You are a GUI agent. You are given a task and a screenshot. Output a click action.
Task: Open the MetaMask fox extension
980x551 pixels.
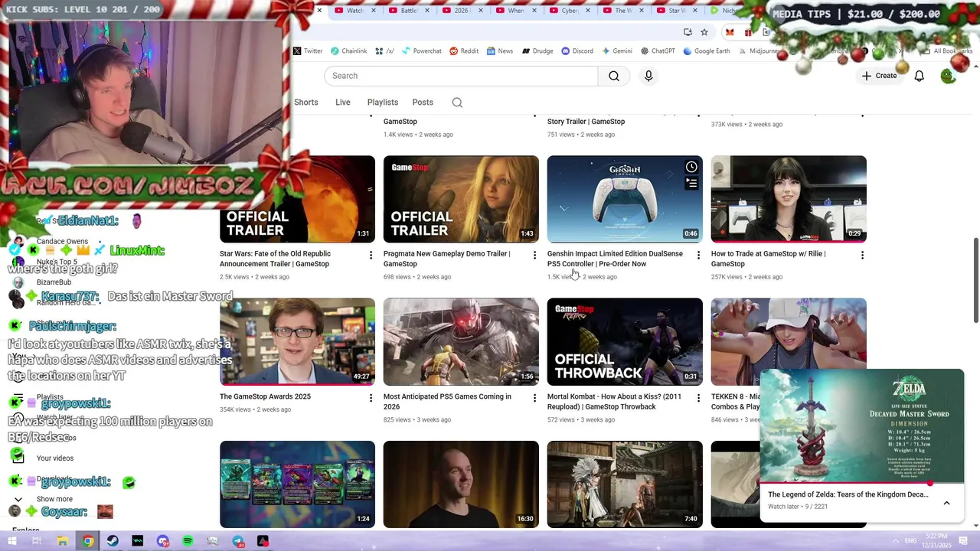(730, 32)
